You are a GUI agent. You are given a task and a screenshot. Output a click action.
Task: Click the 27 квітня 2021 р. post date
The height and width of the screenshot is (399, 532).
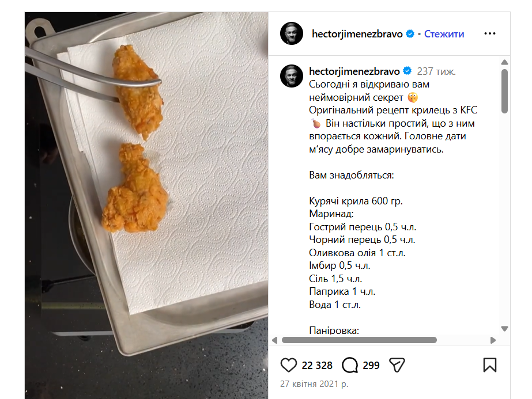[314, 384]
